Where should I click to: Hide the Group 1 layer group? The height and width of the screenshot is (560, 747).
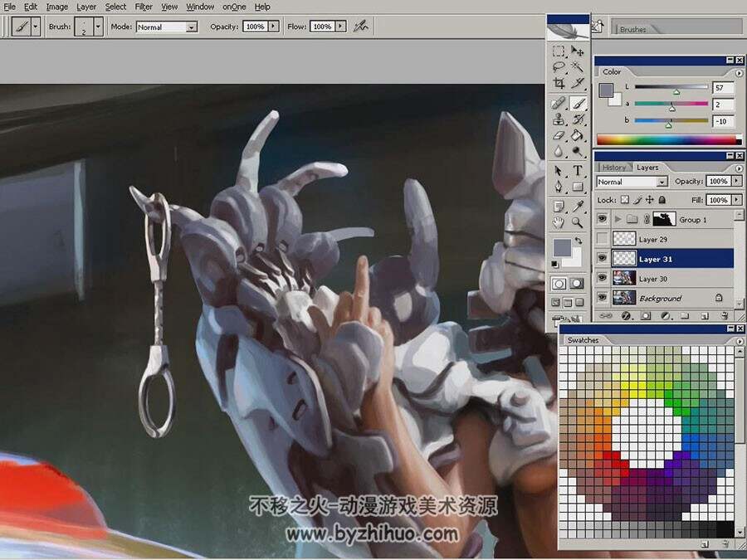(603, 219)
